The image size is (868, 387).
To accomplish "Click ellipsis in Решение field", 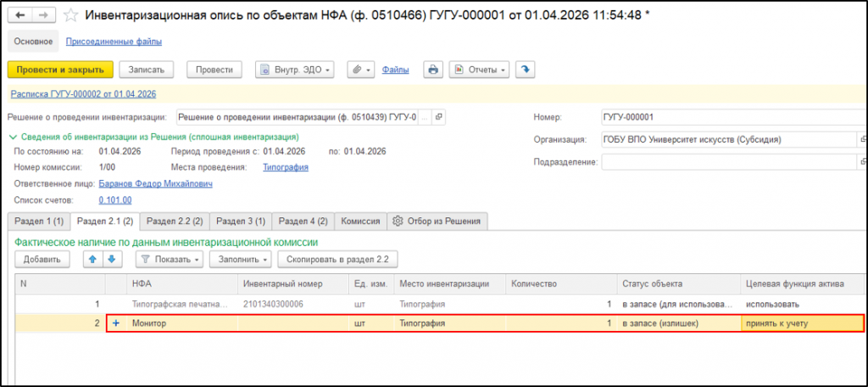I will pos(425,117).
